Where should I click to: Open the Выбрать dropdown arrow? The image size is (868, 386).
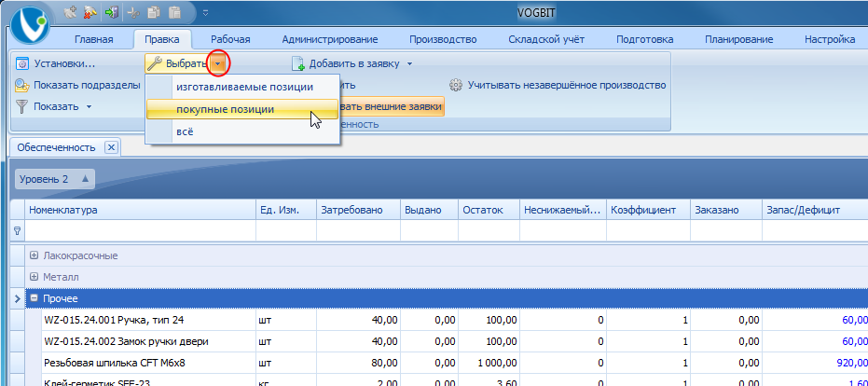click(218, 63)
